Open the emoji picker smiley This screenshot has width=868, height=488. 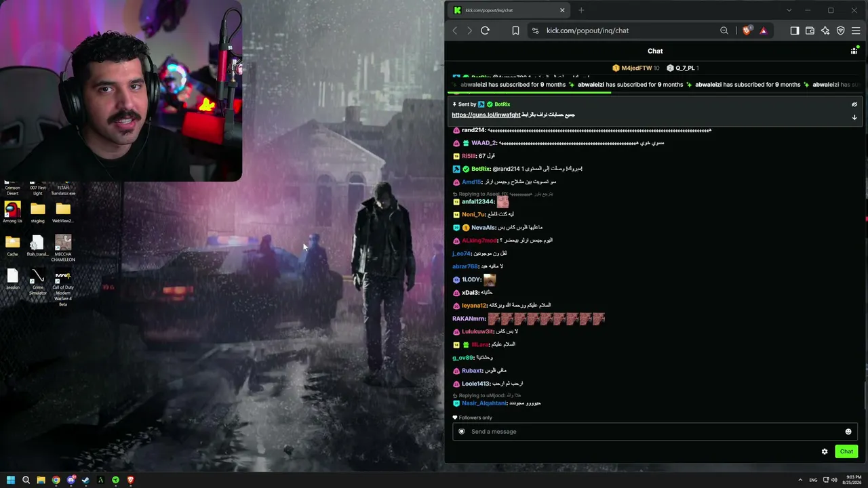(848, 432)
